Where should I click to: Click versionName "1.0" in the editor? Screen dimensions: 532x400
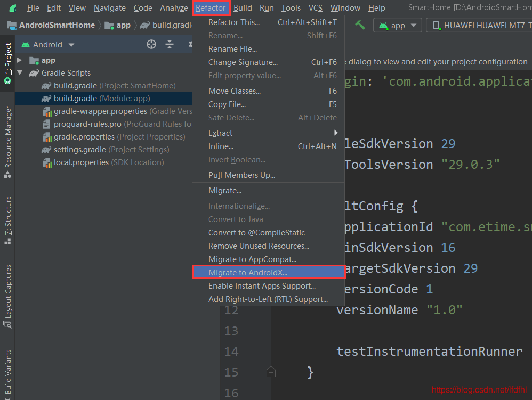(x=399, y=310)
